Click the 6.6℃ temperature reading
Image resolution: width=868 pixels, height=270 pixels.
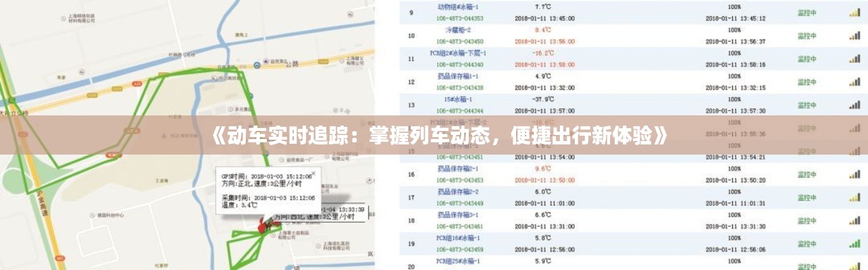[544, 215]
